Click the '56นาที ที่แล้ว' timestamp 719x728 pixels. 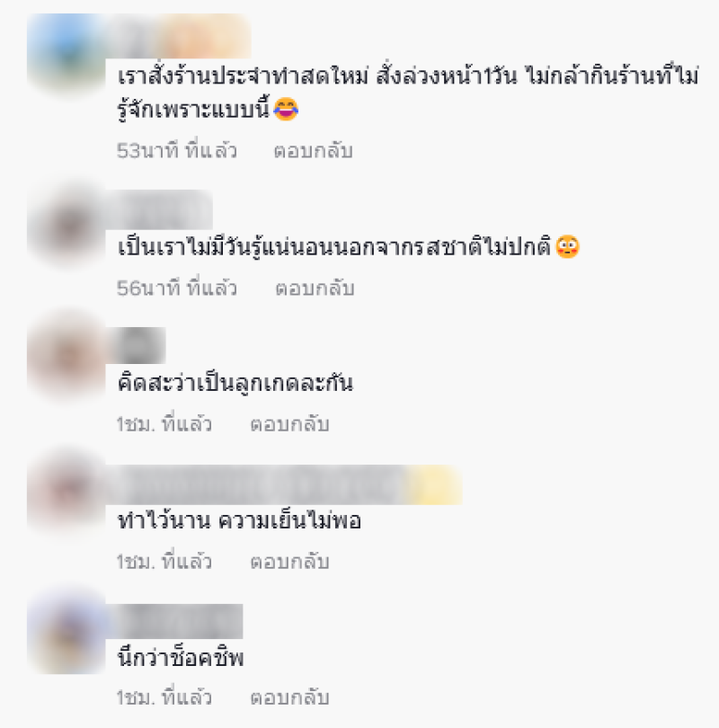(x=177, y=289)
